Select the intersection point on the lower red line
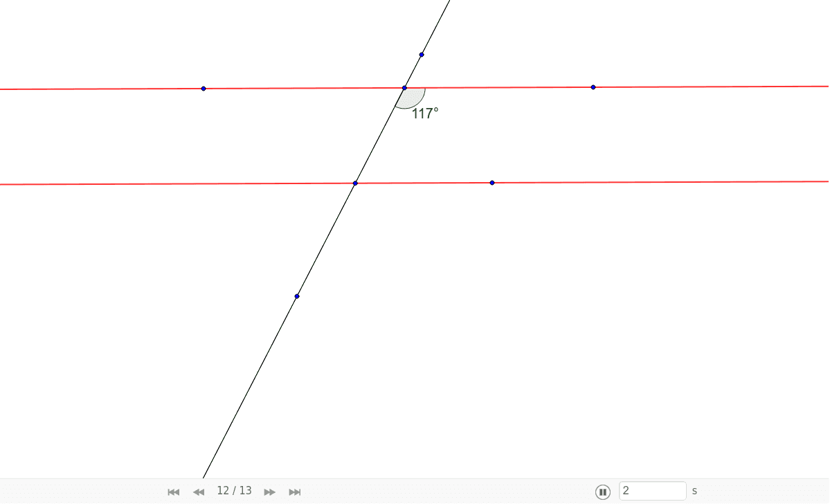 pyautogui.click(x=355, y=183)
